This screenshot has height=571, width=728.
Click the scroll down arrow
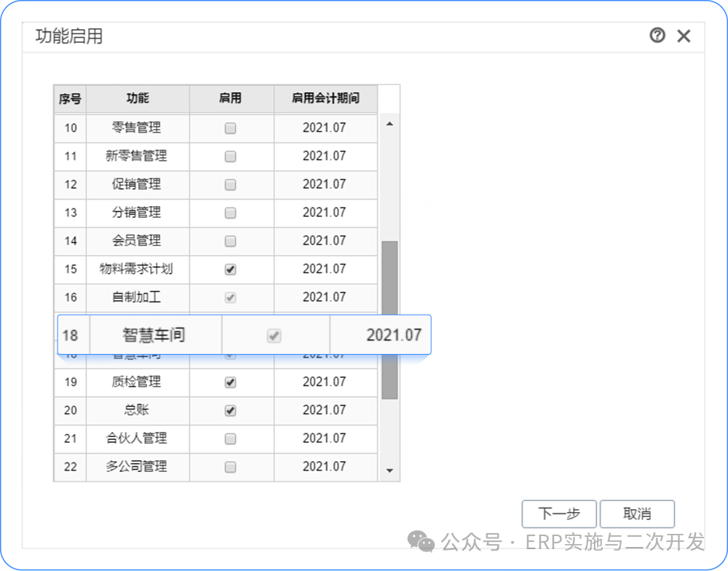click(389, 471)
